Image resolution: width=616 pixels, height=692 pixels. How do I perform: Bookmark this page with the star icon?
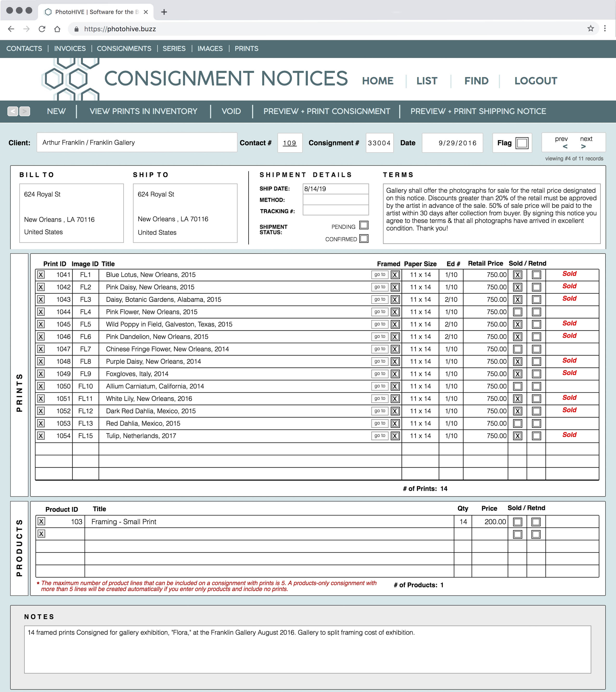(590, 29)
